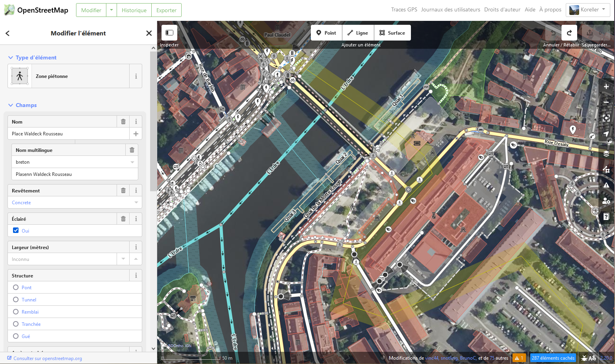Click the redo (Rétablir) arrow

(x=569, y=33)
